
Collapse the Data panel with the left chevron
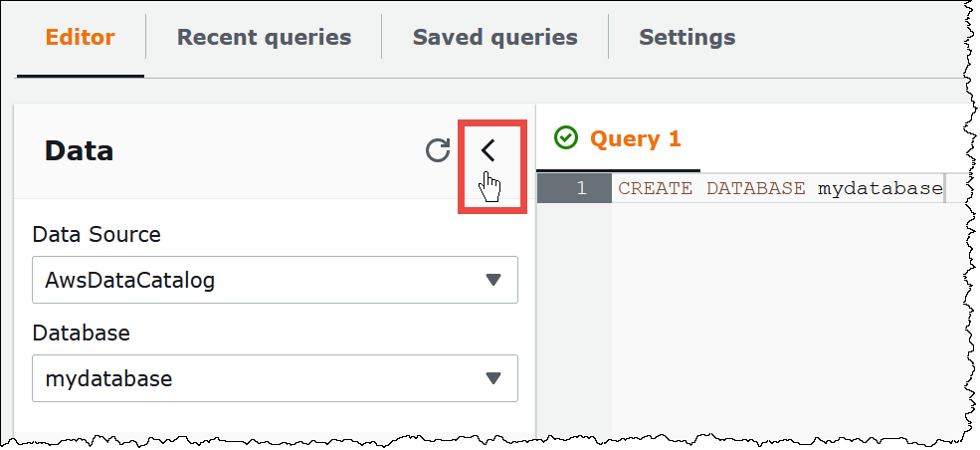click(488, 151)
